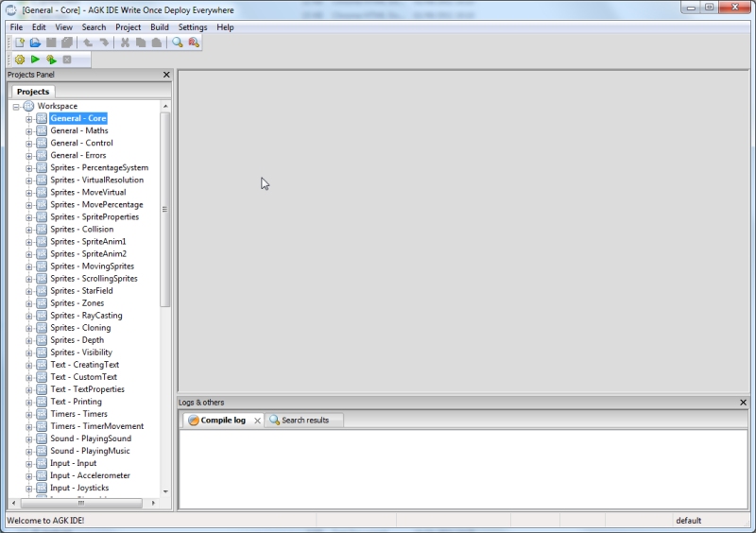Viewport: 756px width, 533px height.
Task: Select Sprites - VirtualResolution in project tree
Action: click(97, 180)
